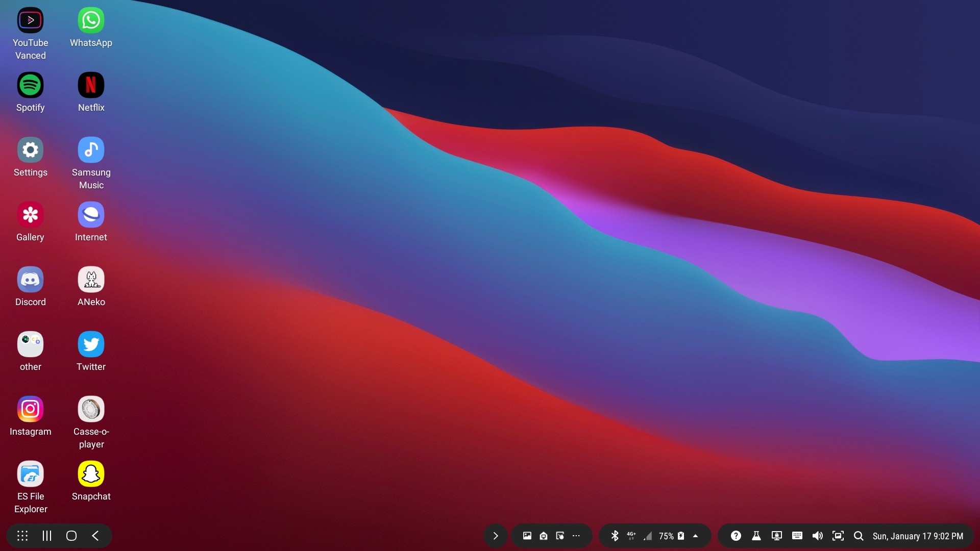Viewport: 980px width, 551px height.
Task: Launch Twitter app
Action: [x=91, y=344]
